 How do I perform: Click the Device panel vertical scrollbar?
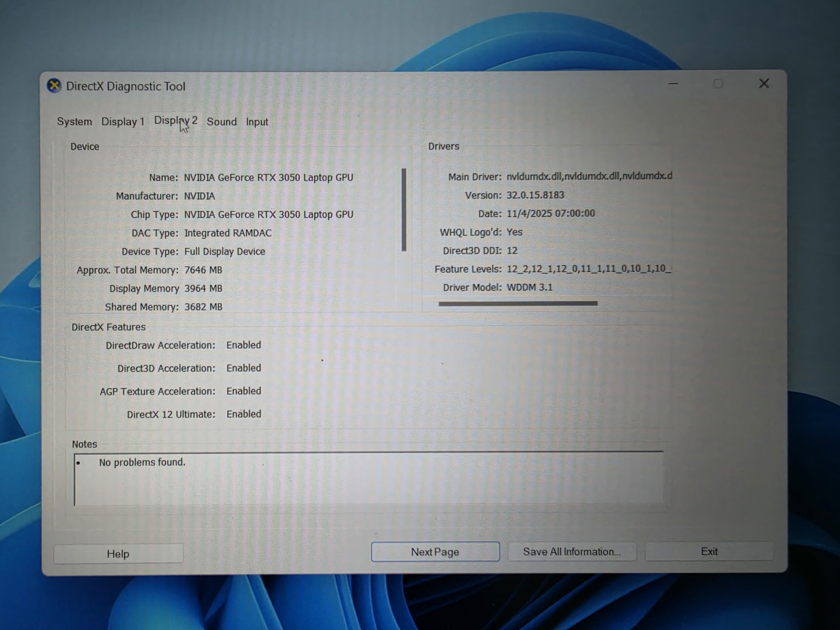click(404, 210)
